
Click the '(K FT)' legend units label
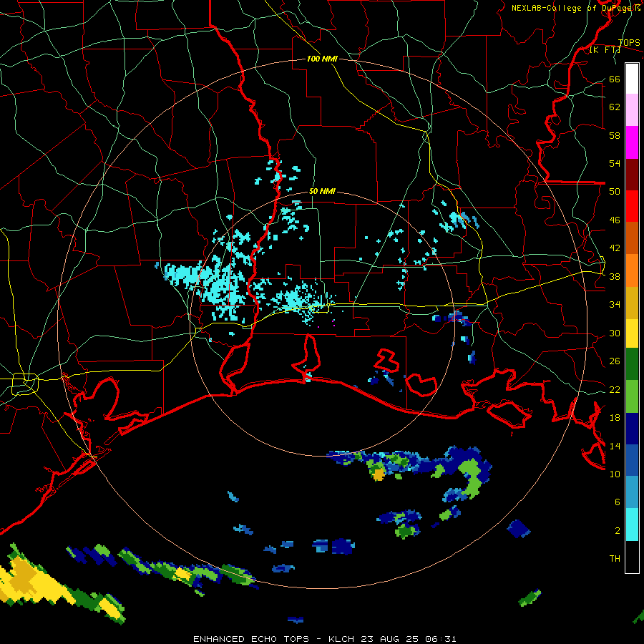click(605, 49)
